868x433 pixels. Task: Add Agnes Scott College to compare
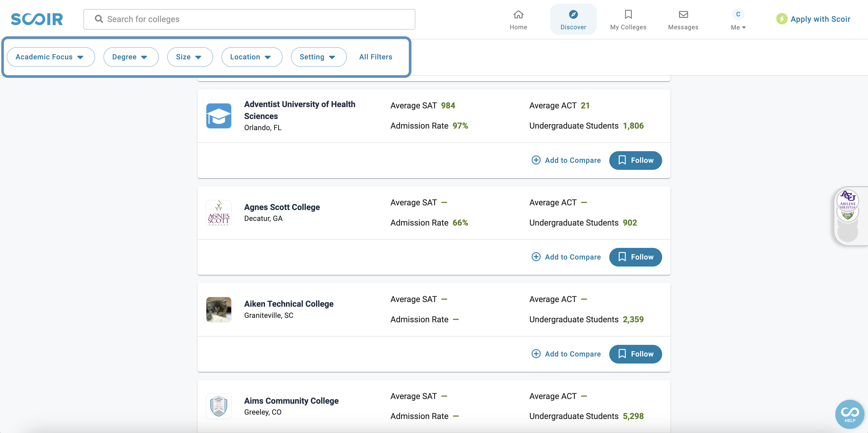pyautogui.click(x=566, y=257)
